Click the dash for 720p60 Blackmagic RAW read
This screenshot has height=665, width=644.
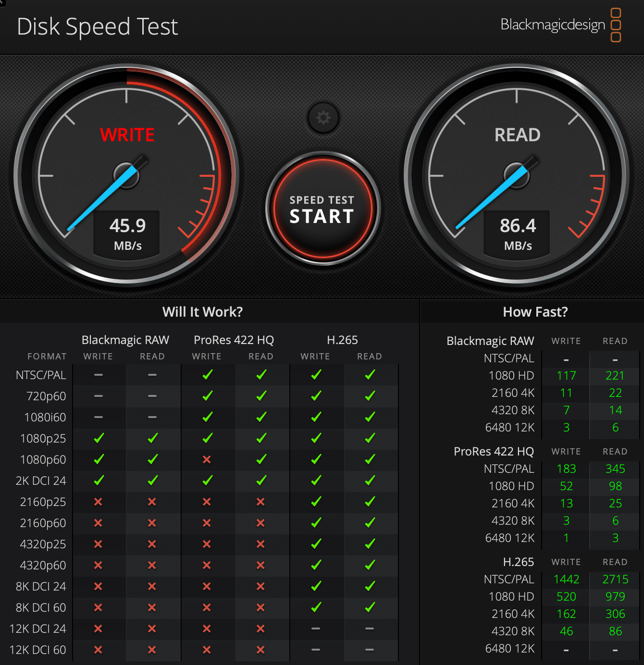(x=152, y=396)
